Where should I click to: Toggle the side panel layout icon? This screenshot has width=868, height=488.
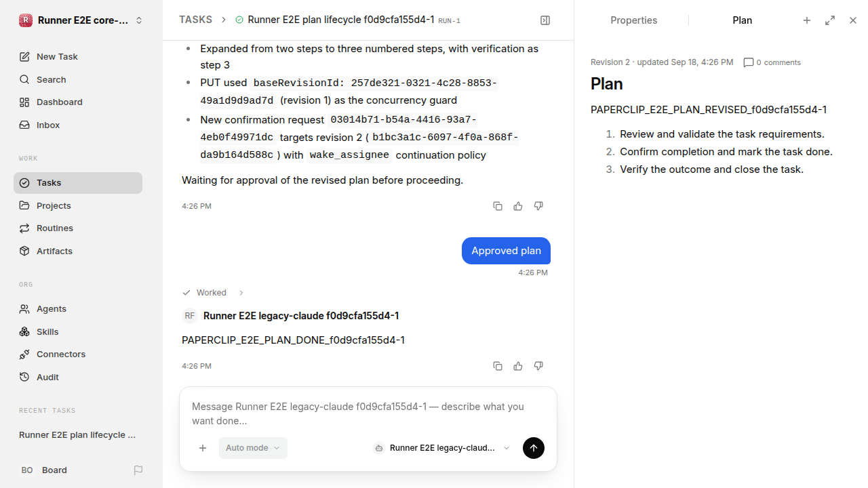545,20
